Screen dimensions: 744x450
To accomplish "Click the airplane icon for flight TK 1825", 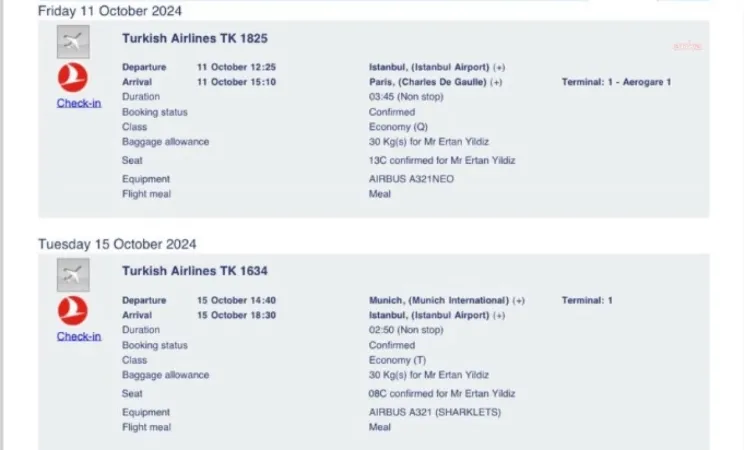I will pos(73,41).
